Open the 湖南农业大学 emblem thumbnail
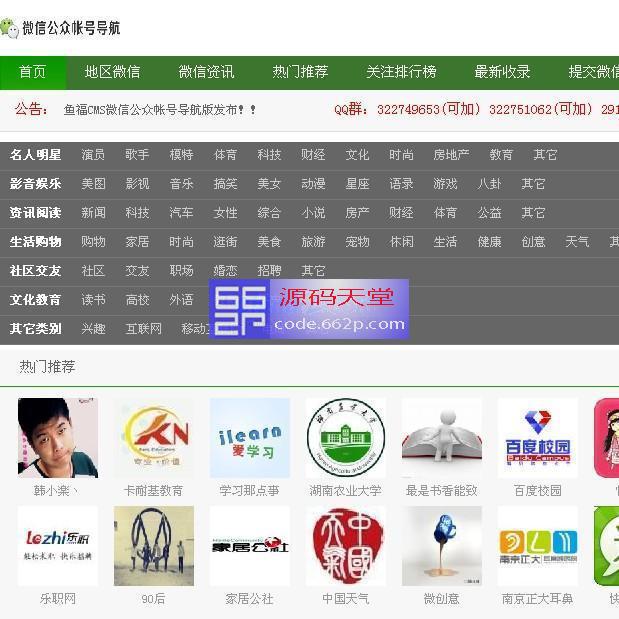619x619 pixels. point(346,438)
